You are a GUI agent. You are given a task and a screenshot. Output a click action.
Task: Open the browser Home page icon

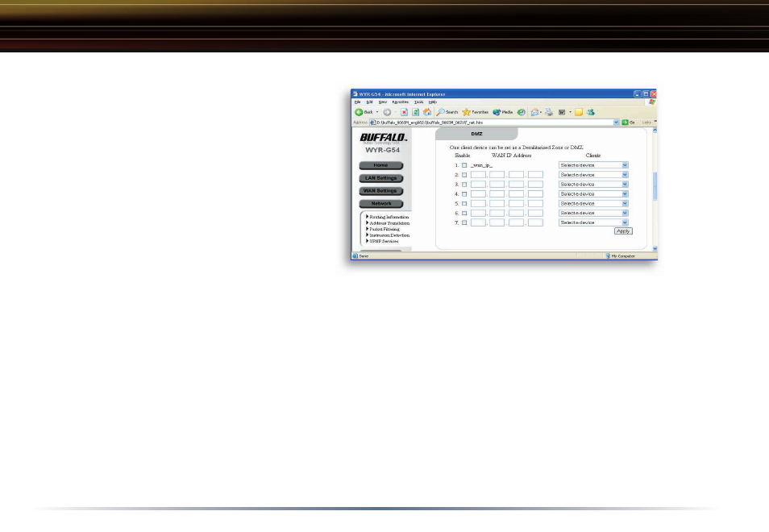(x=427, y=112)
